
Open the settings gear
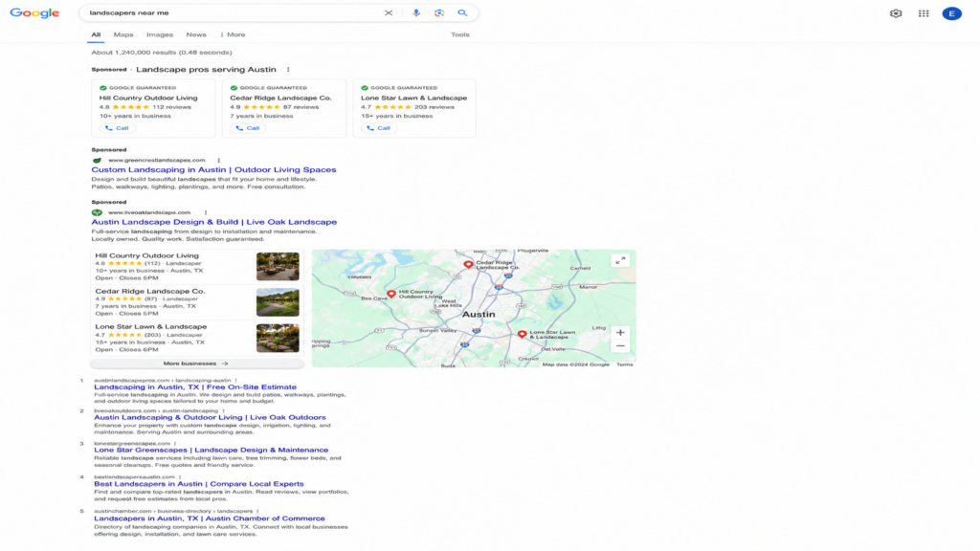coord(896,13)
